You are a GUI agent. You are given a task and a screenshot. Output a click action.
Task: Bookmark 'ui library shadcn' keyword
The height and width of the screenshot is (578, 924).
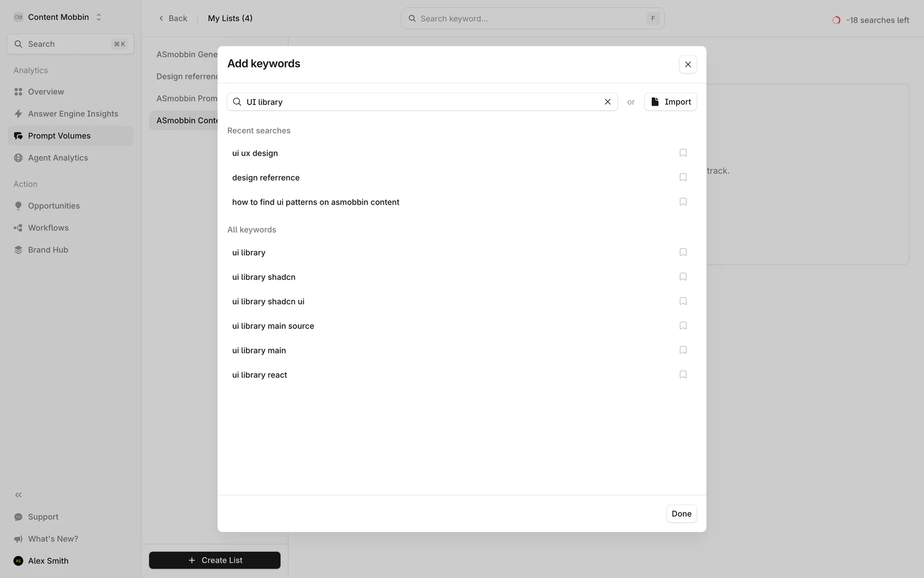coord(682,276)
